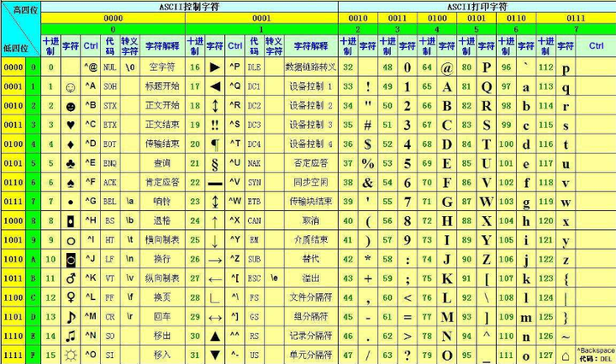
Task: Click the character '?' beside decimal 63
Action: coord(407,355)
